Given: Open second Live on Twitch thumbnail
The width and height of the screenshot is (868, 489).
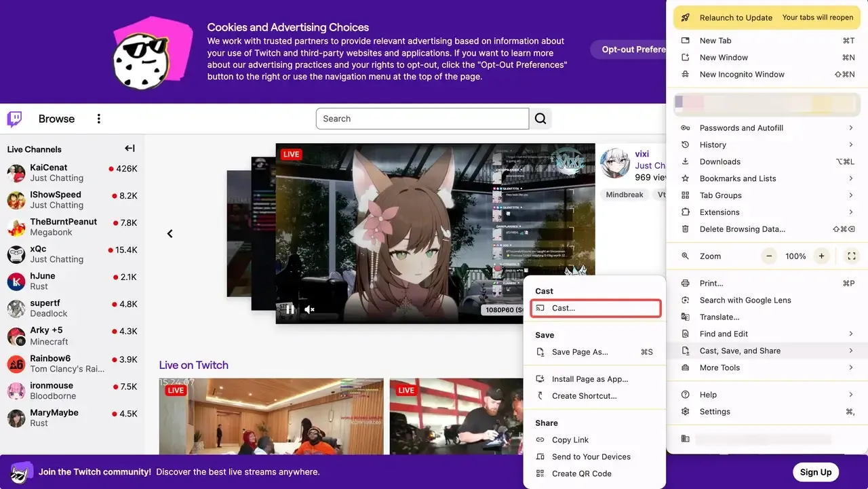Looking at the screenshot, I should 456,416.
